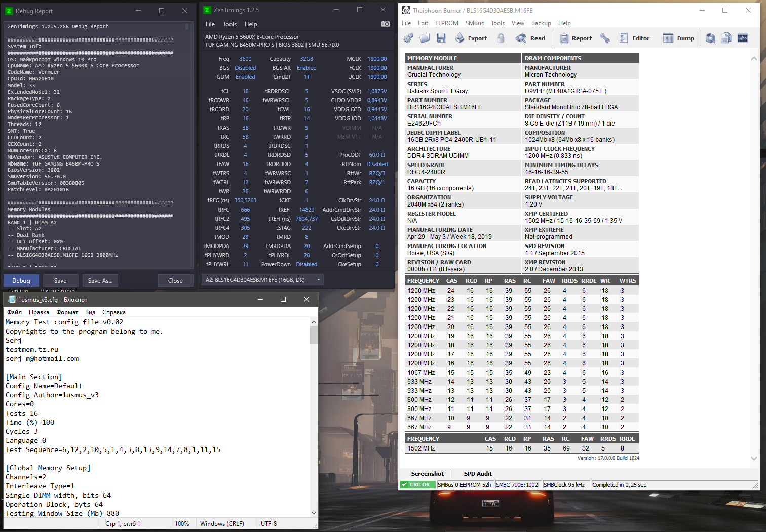Click the Notepad scrollbar down arrow

314,513
